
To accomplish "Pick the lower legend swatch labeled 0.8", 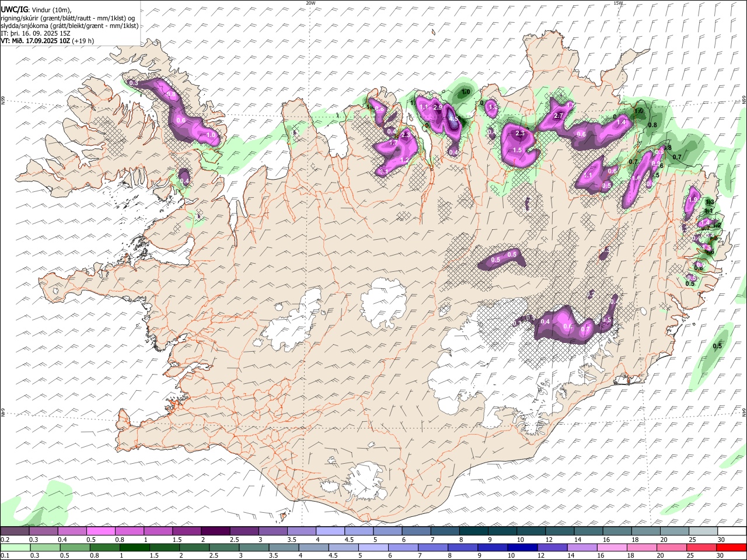I will pos(104,547).
